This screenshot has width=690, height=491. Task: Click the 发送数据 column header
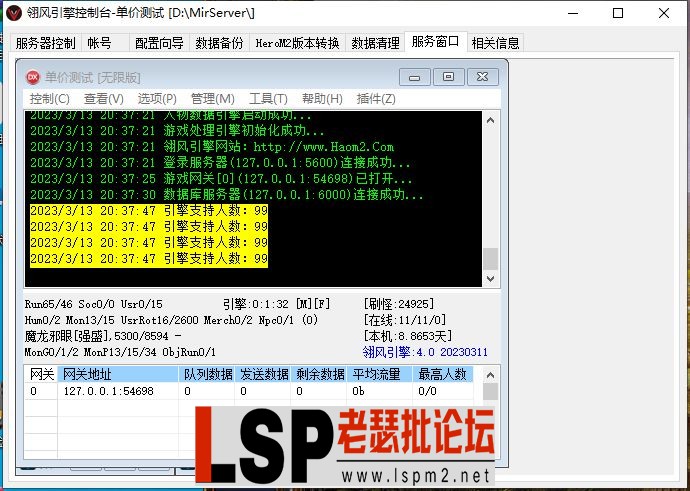coord(263,374)
